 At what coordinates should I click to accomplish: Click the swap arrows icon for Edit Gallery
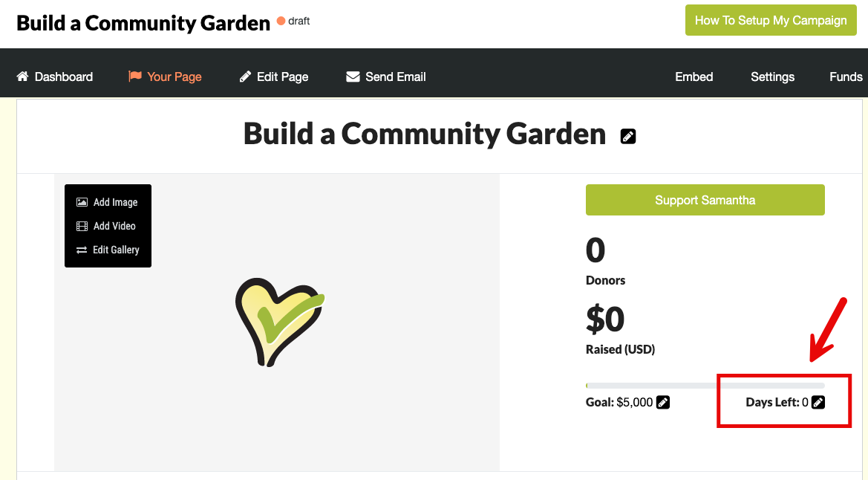tap(82, 250)
